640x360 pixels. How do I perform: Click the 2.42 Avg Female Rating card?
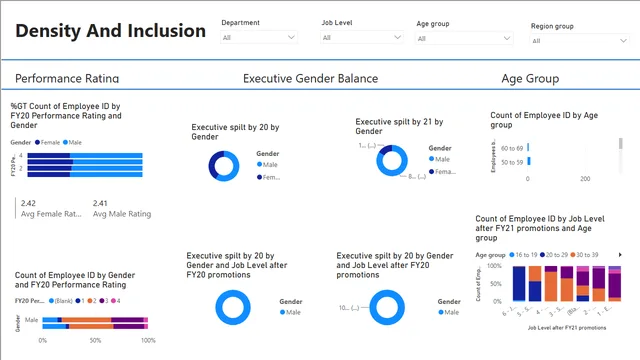coord(51,209)
